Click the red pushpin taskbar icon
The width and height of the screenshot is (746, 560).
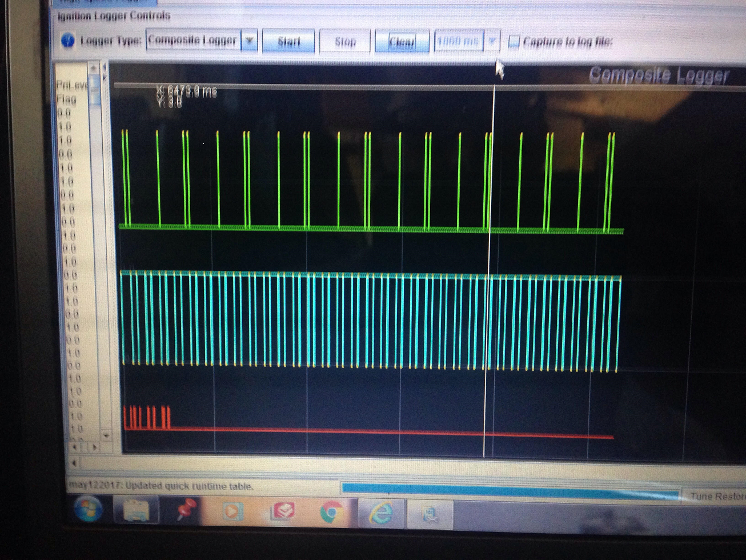click(185, 510)
